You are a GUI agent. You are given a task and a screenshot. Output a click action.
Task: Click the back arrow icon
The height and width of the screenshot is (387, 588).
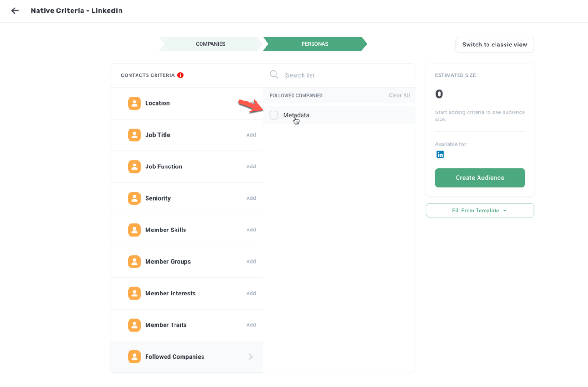coord(15,10)
